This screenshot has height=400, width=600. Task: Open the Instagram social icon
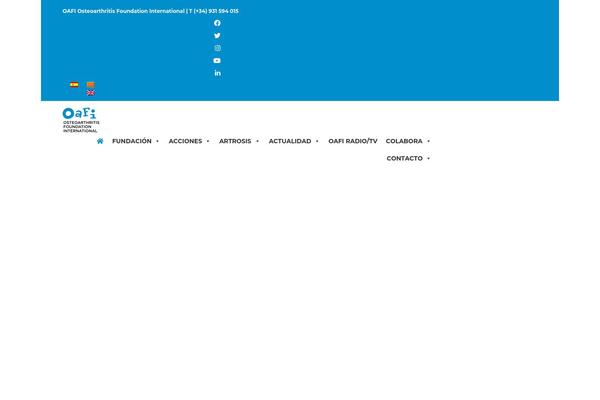[x=217, y=48]
